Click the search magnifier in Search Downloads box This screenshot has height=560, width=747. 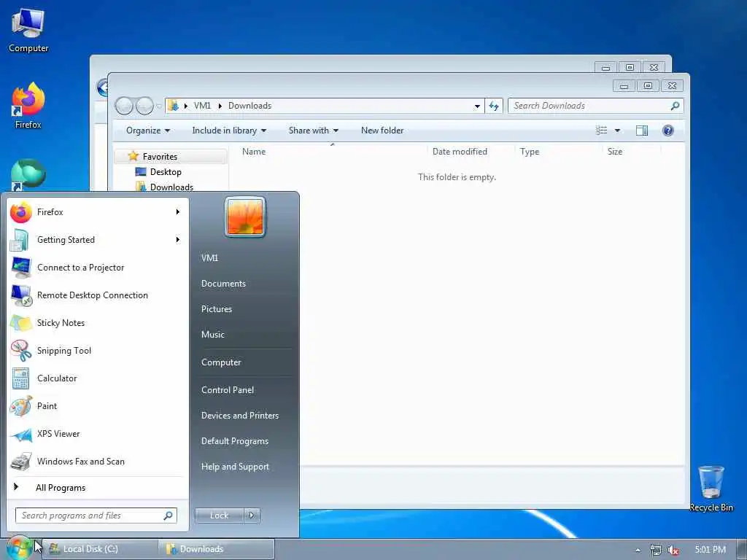tap(675, 106)
